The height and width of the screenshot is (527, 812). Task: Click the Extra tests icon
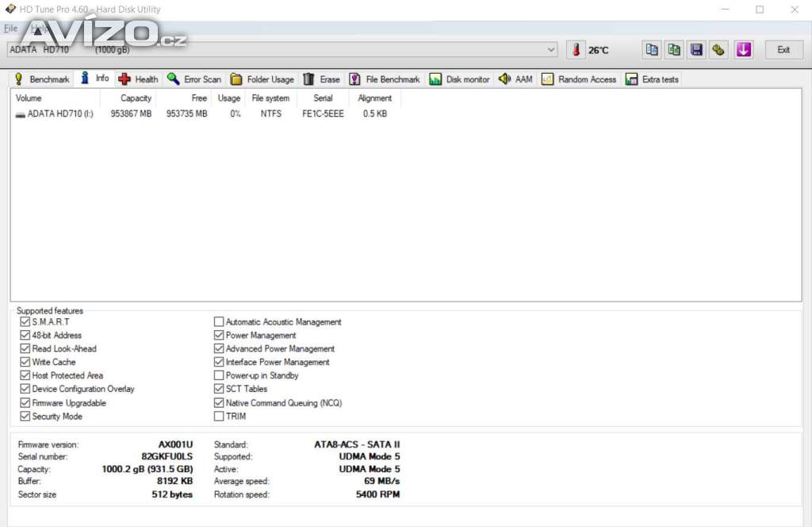click(x=631, y=79)
